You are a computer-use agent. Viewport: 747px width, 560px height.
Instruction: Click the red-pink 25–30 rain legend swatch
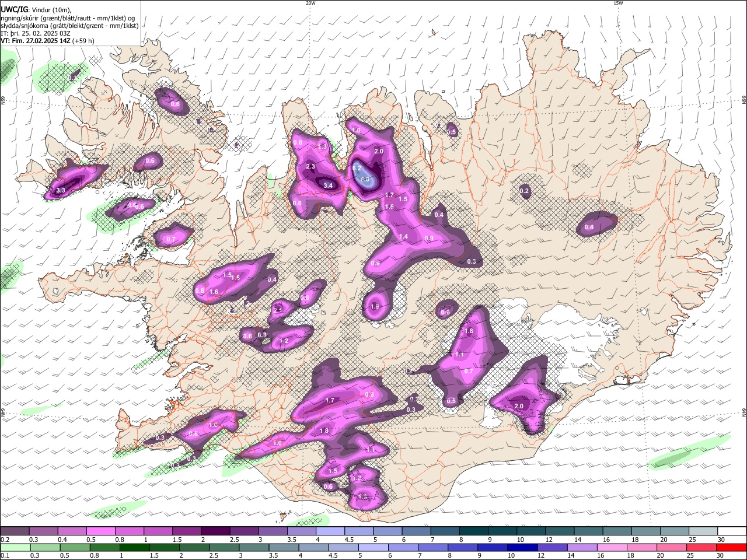pyautogui.click(x=702, y=548)
